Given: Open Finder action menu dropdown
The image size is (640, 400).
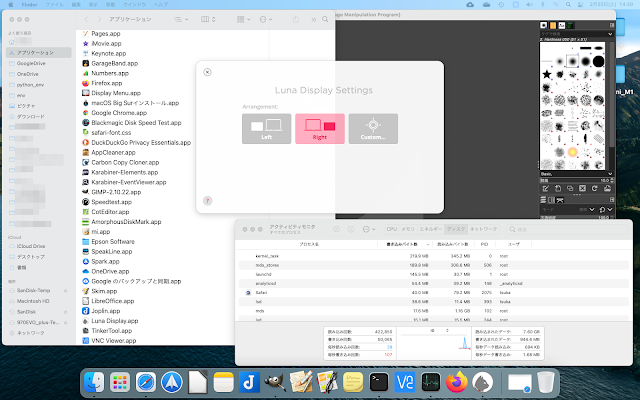Looking at the screenshot, I should 266,19.
